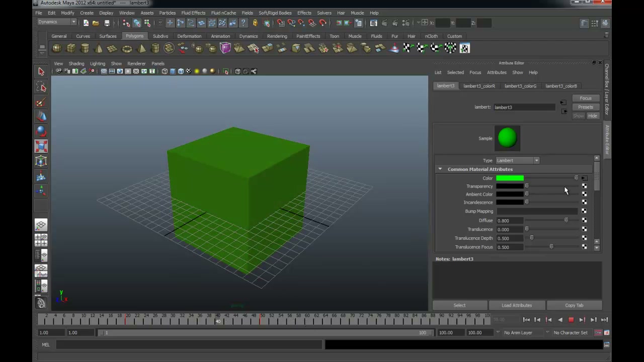Click the Copy Tab button
The height and width of the screenshot is (362, 644).
point(574,305)
